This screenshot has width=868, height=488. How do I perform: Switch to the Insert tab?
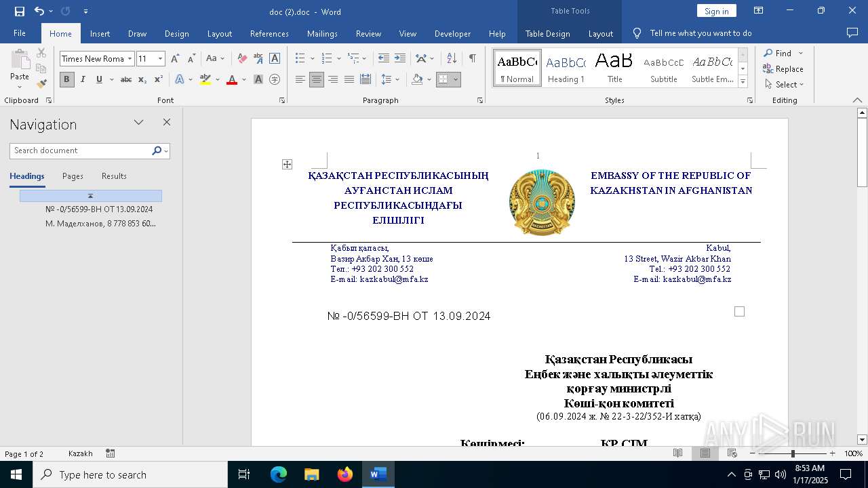click(100, 33)
